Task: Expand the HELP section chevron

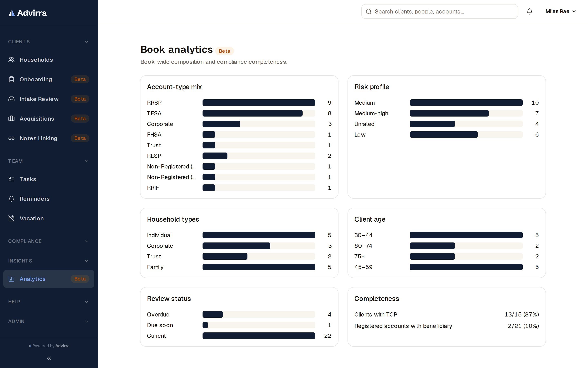Action: (x=87, y=302)
